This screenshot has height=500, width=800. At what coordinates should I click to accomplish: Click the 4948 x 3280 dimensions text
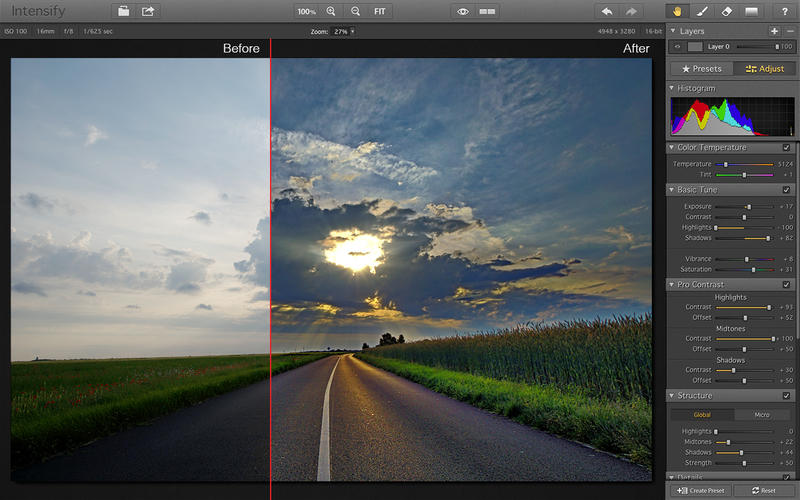click(x=616, y=32)
